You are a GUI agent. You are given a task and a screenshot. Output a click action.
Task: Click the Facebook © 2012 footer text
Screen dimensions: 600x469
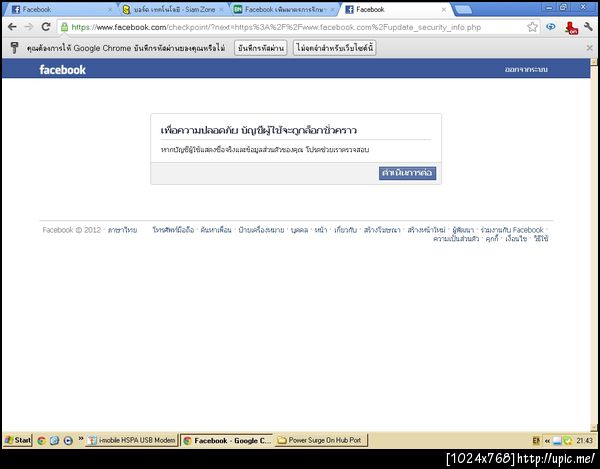[72, 230]
